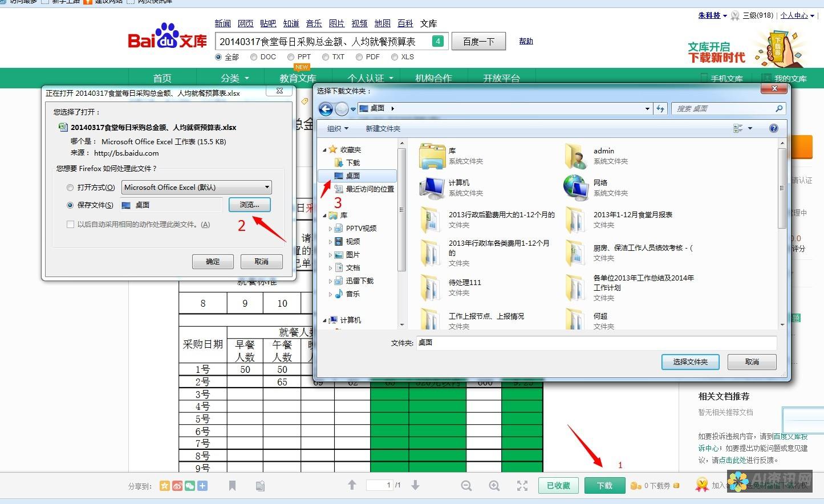This screenshot has height=504, width=824.
Task: Click the 帮助 link near search
Action: tap(526, 41)
